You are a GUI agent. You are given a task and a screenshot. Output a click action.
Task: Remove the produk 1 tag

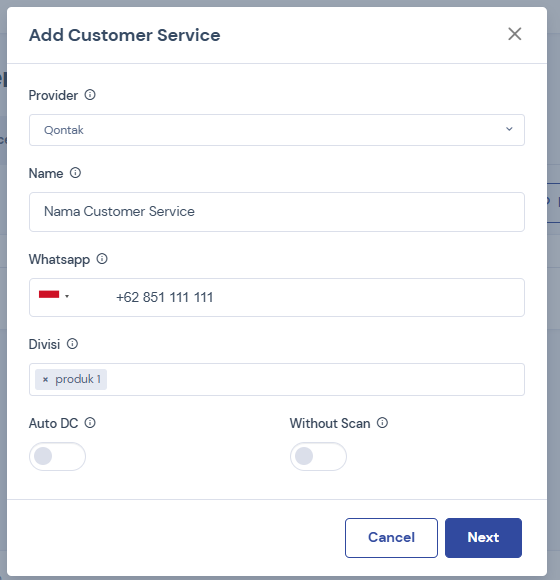point(45,380)
